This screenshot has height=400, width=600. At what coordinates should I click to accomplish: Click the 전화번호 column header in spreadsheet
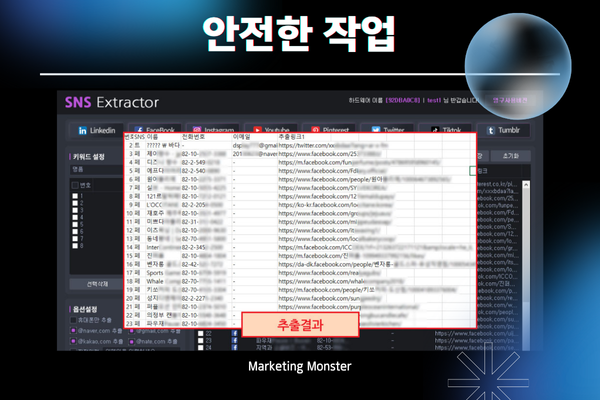coord(206,137)
